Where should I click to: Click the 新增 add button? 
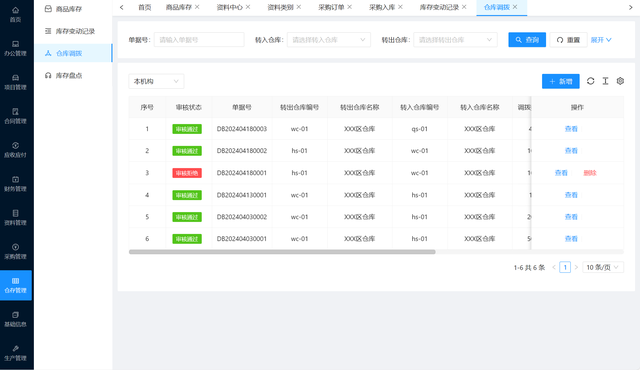coord(560,81)
